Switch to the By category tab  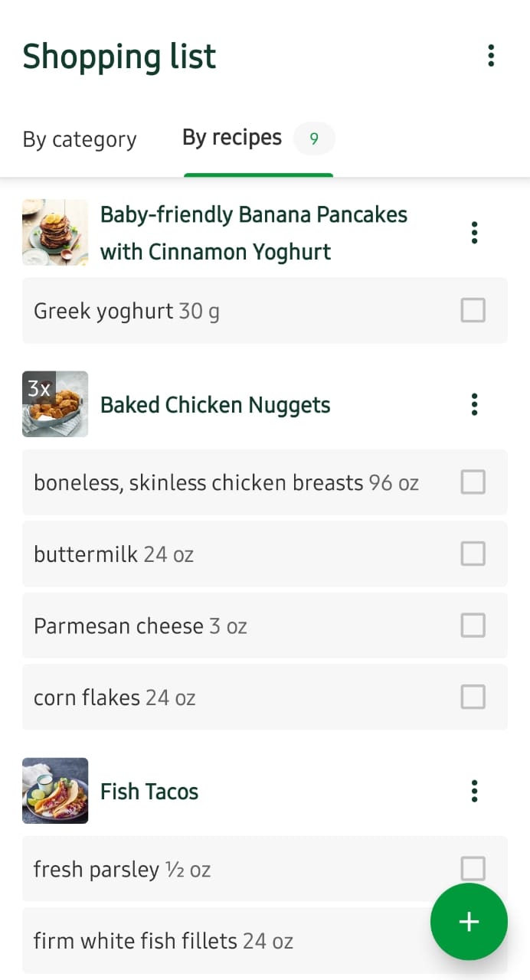pyautogui.click(x=80, y=139)
